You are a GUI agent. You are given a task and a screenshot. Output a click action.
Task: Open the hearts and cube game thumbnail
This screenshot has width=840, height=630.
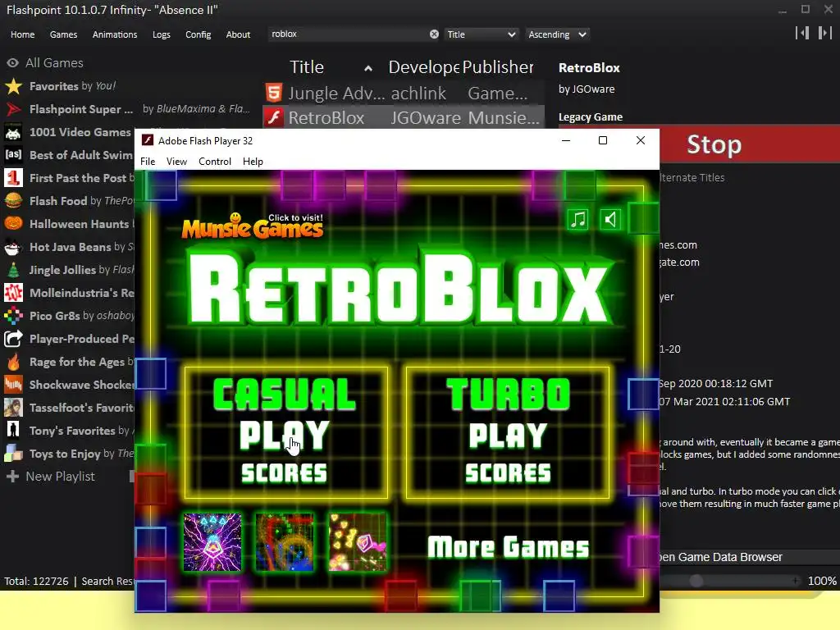[358, 541]
